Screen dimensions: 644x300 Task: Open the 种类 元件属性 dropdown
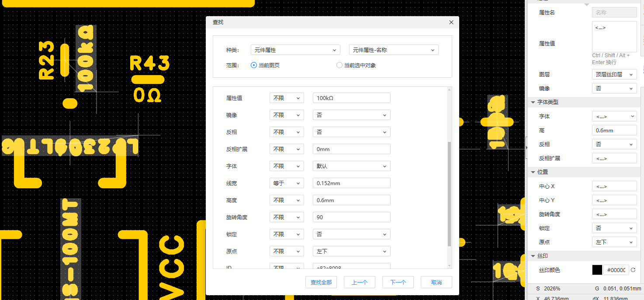[x=295, y=50]
